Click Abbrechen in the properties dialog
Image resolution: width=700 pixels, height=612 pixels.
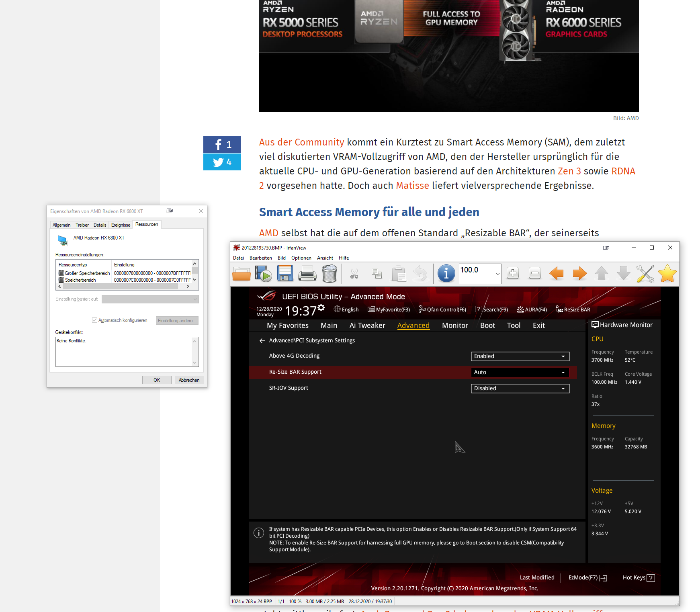coord(189,380)
